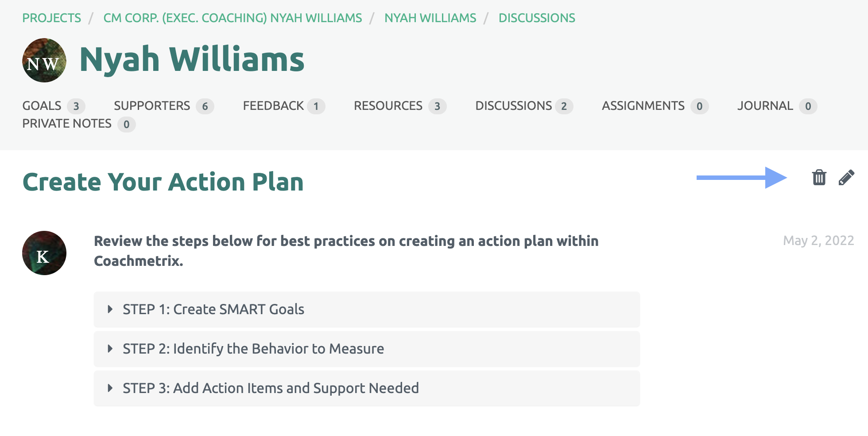868x436 pixels.
Task: Expand STEP 2: Identify the Behavior to Measure
Action: pos(367,349)
